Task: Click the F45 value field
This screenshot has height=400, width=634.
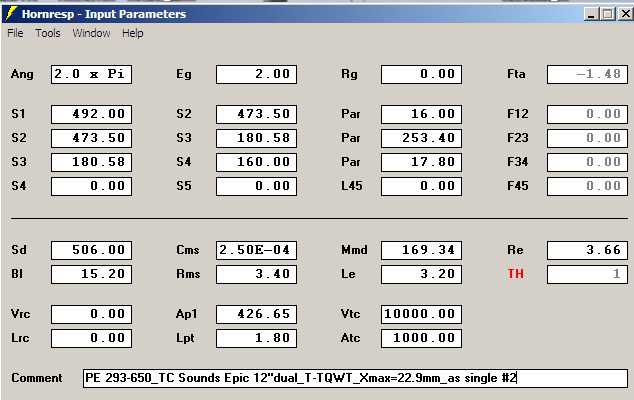Action: [x=587, y=186]
